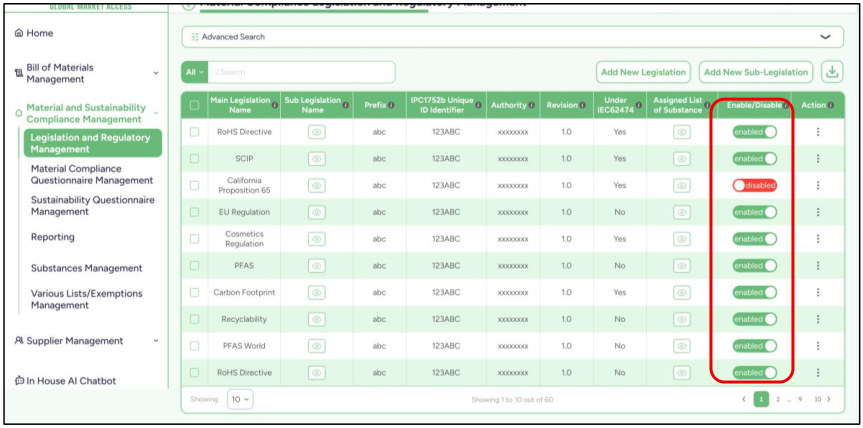This screenshot has height=428, width=863.
Task: Open Various Lists/Exemptions Management
Action: coord(86,299)
